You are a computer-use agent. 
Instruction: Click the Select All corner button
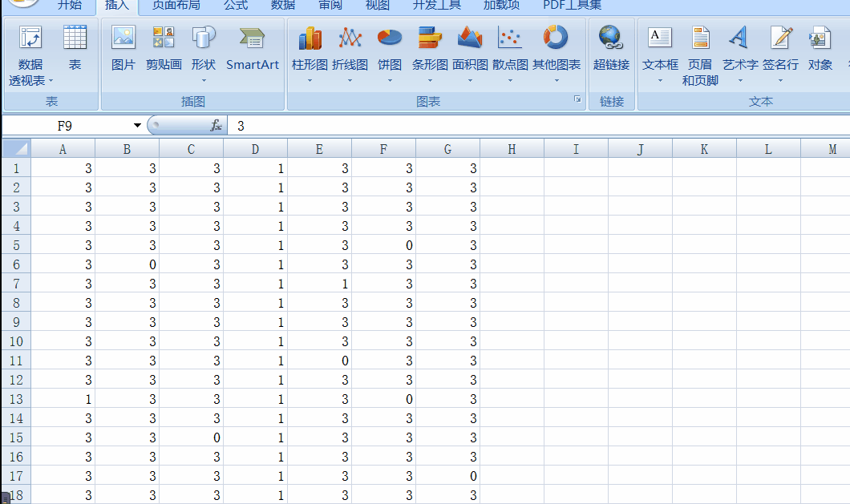click(x=16, y=148)
